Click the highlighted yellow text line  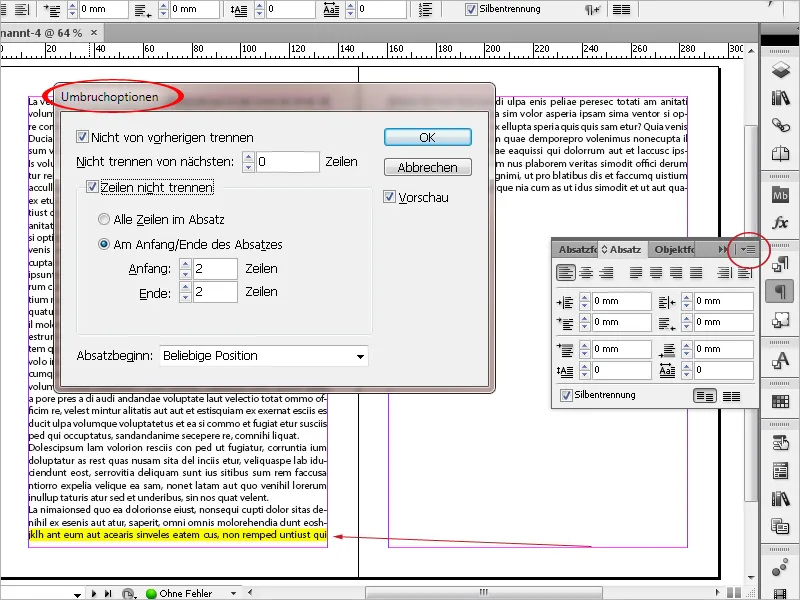coord(178,535)
